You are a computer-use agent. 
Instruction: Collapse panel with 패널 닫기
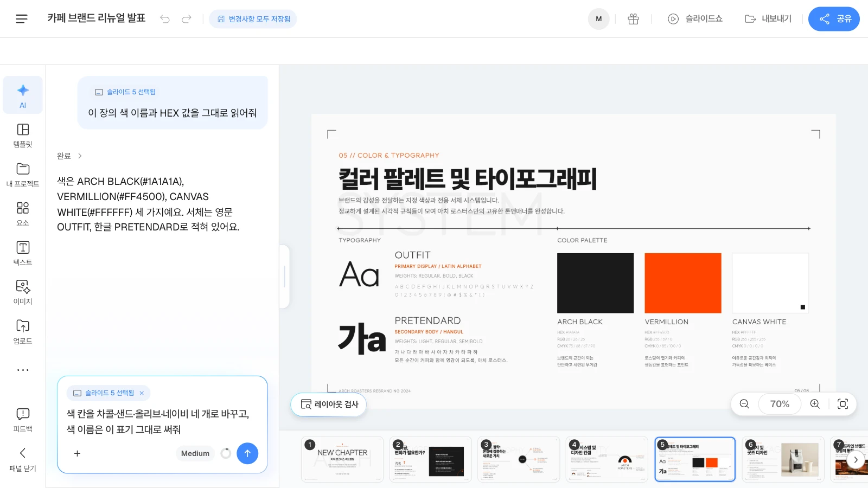pyautogui.click(x=23, y=459)
